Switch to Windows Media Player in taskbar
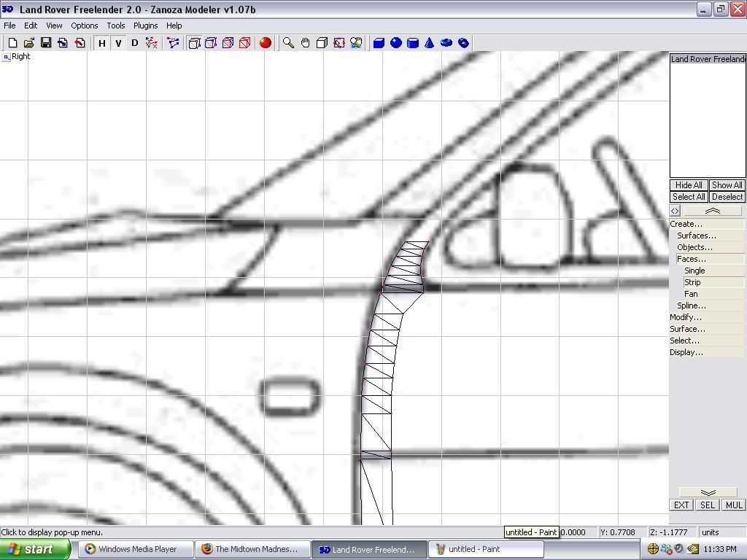Screen dimensions: 747x560 pos(136,549)
